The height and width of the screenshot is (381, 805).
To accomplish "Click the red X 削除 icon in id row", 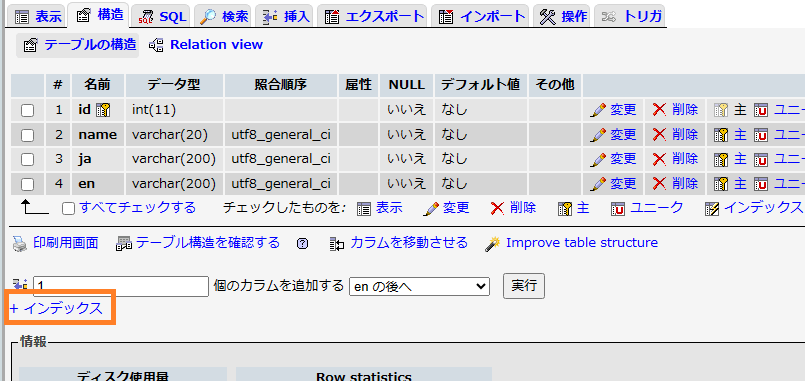I will click(659, 109).
